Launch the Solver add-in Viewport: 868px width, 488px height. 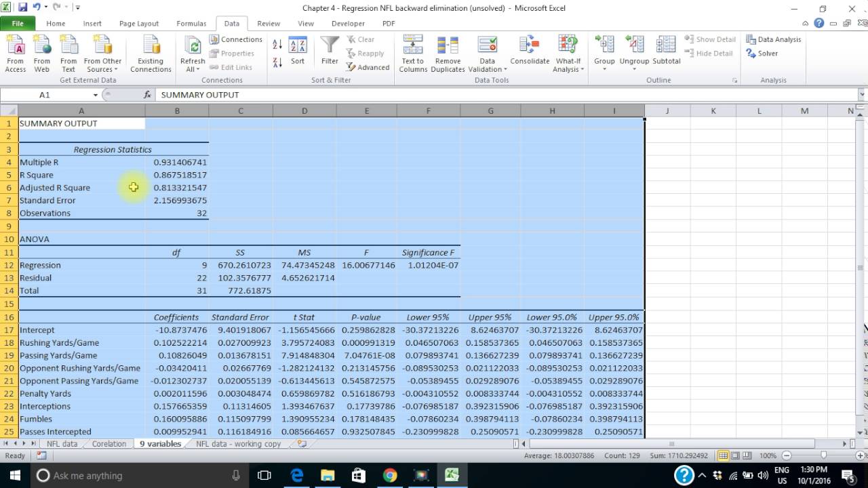[x=762, y=54]
